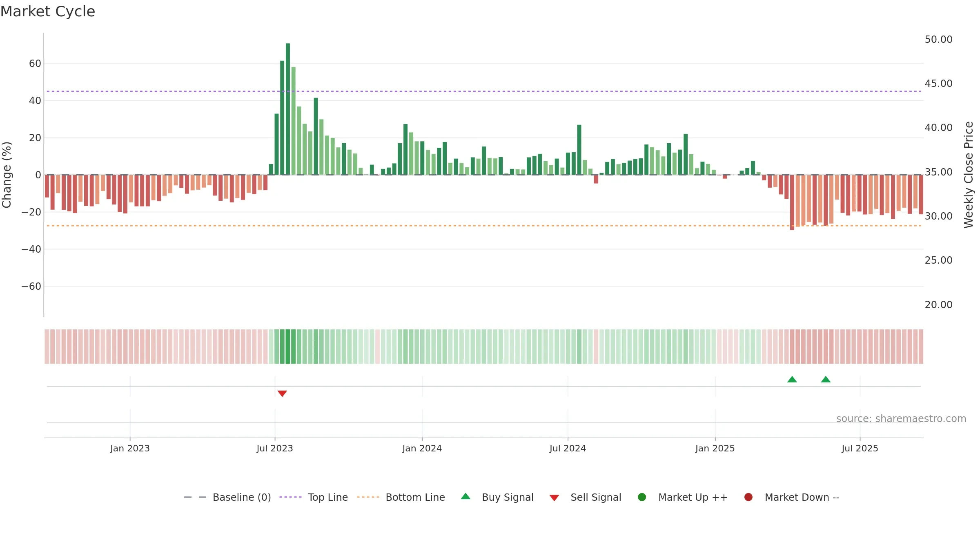The height and width of the screenshot is (551, 980).
Task: Toggle Buy Signal legend entry
Action: pyautogui.click(x=497, y=497)
